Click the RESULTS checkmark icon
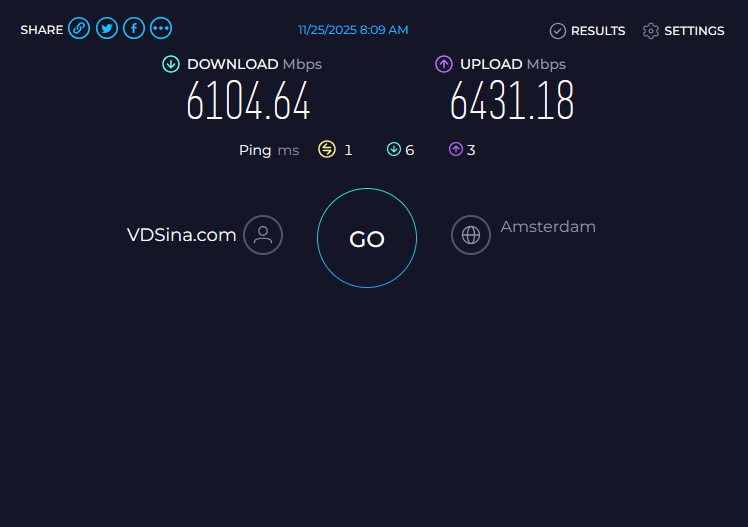The height and width of the screenshot is (527, 748). [x=558, y=31]
